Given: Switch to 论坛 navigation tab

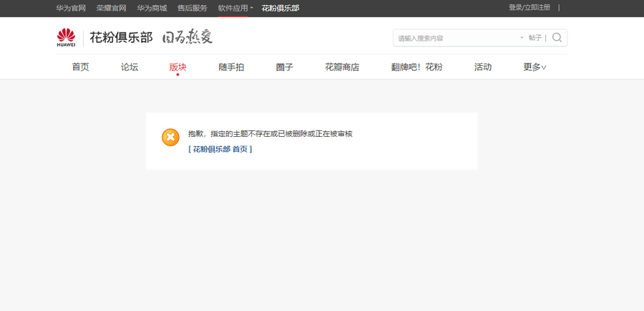Looking at the screenshot, I should coord(130,67).
